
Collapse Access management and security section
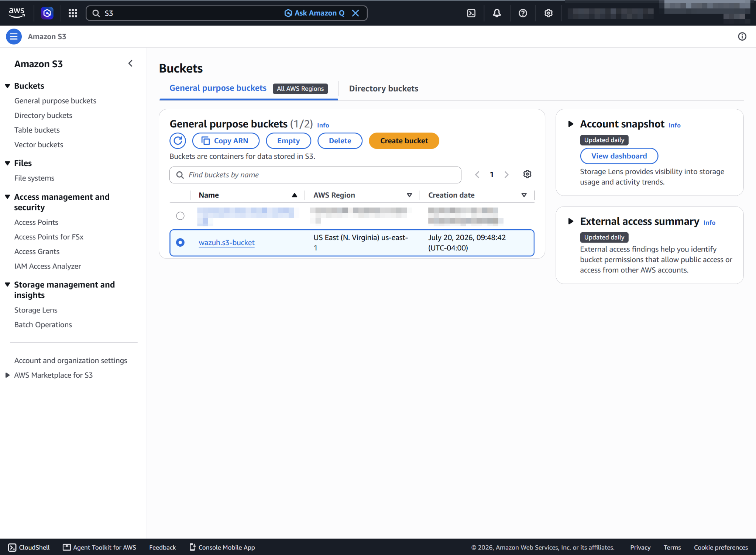tap(7, 197)
